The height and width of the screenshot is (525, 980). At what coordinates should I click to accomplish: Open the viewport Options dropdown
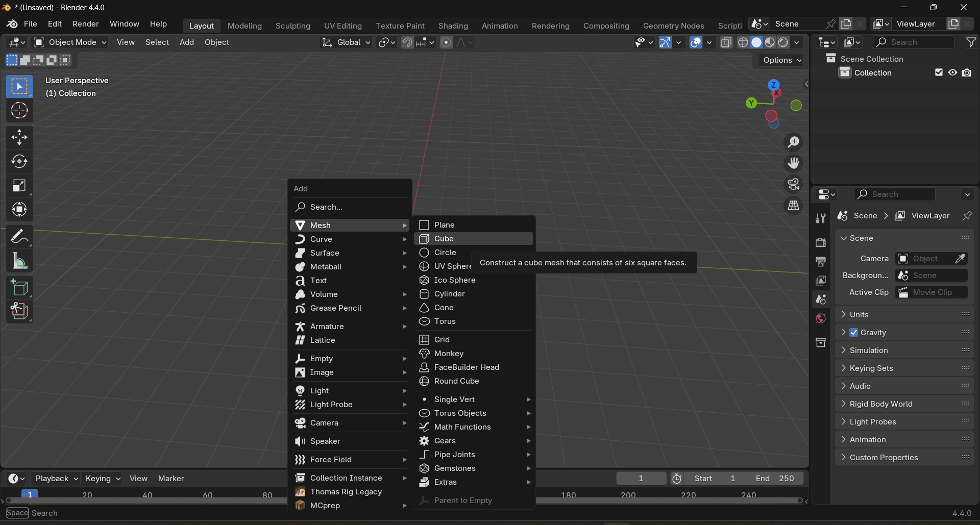coord(782,60)
